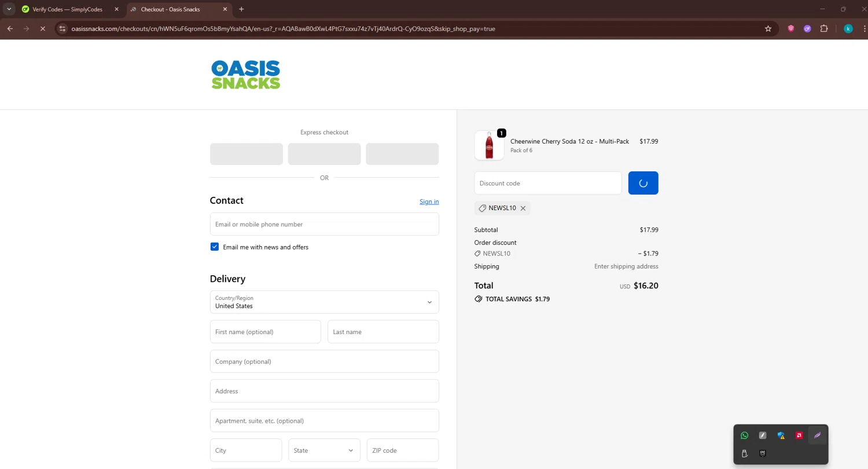Click the $16.20 total amount
The image size is (868, 469).
(646, 285)
